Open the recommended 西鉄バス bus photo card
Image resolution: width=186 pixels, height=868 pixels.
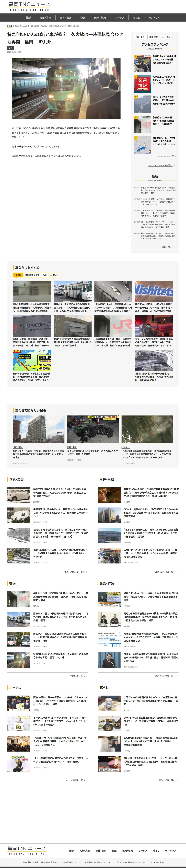coord(73,297)
